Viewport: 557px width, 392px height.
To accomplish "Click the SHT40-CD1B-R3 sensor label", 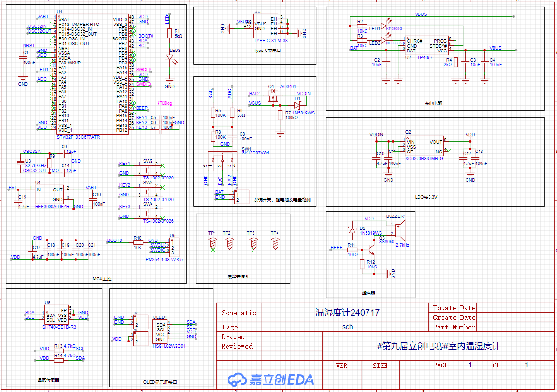I will [59, 327].
